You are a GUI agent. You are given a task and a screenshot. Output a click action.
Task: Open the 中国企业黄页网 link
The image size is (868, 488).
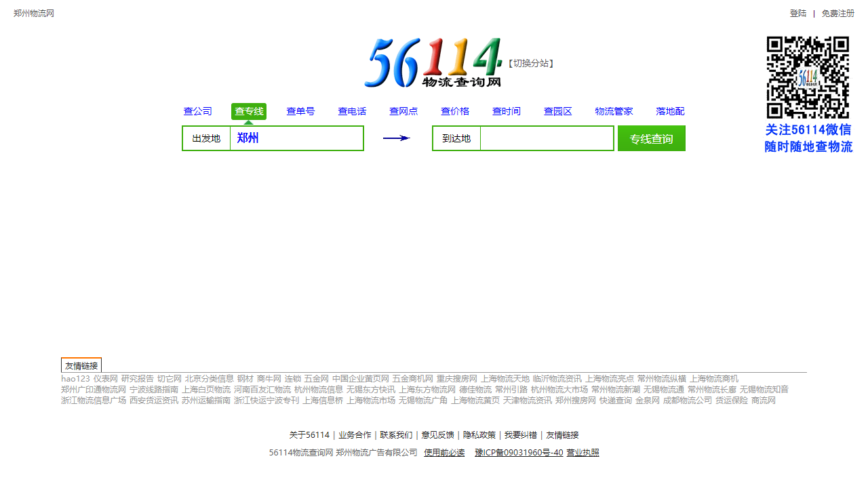[361, 379]
